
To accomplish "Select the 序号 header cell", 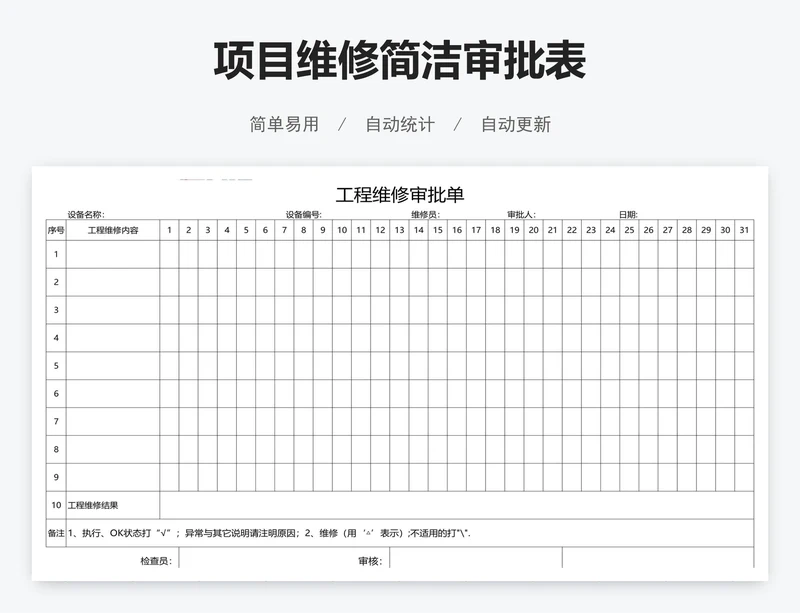I will pyautogui.click(x=56, y=230).
